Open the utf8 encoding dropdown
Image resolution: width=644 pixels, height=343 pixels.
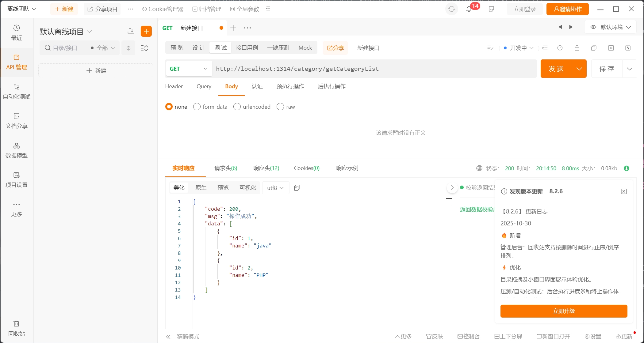click(x=275, y=188)
